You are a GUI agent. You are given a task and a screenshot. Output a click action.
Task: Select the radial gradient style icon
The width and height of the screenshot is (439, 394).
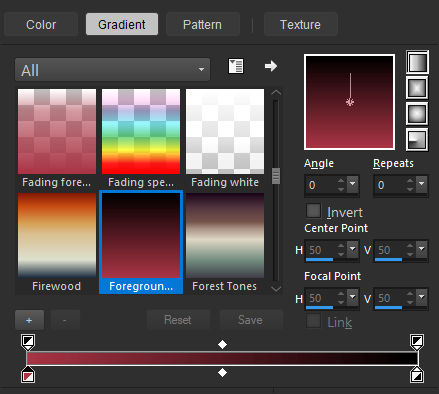click(417, 139)
